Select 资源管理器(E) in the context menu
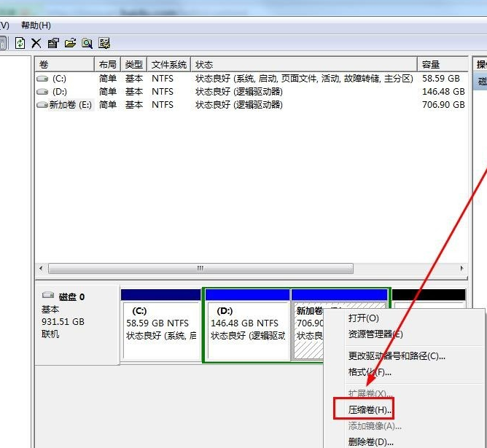Viewport: 487px width, 448px height. point(375,334)
